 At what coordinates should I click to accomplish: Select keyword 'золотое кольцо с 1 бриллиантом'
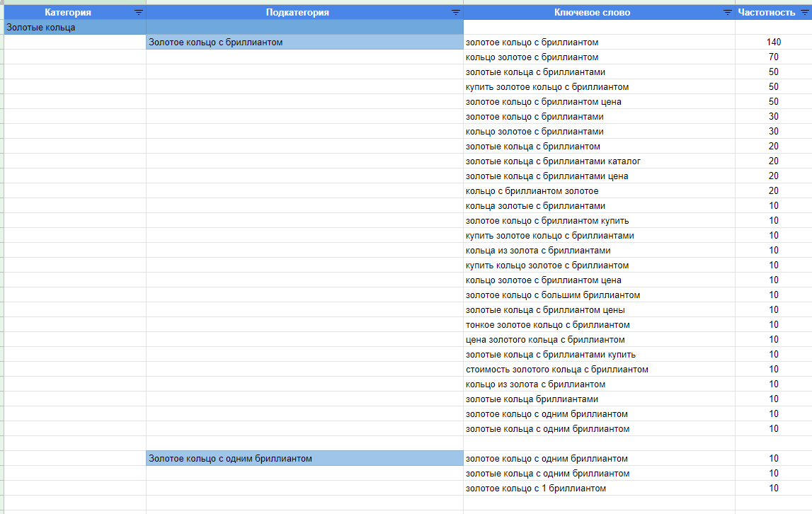coord(535,489)
